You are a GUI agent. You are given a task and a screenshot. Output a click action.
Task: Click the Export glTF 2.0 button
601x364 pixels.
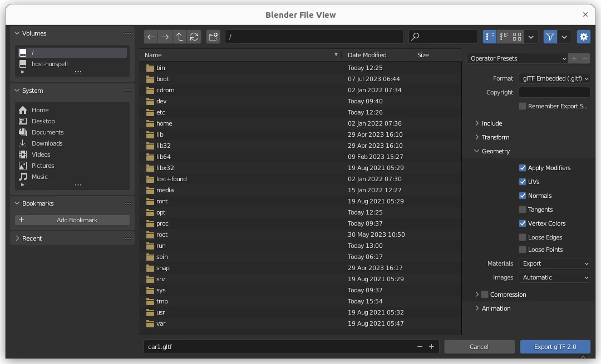(x=555, y=347)
